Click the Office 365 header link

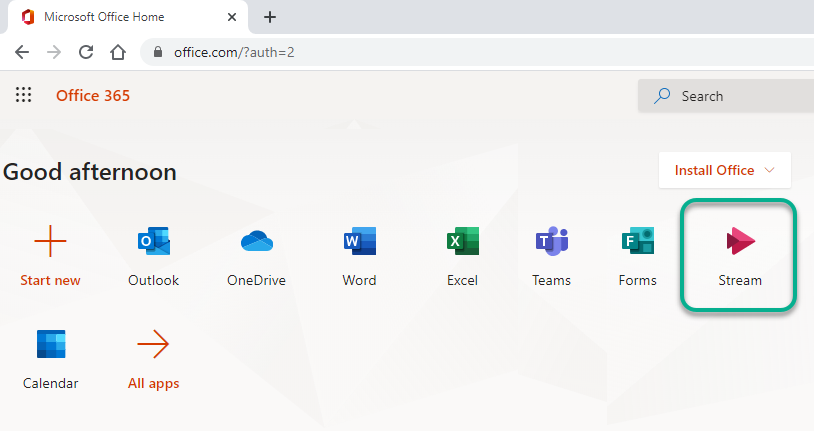93,96
